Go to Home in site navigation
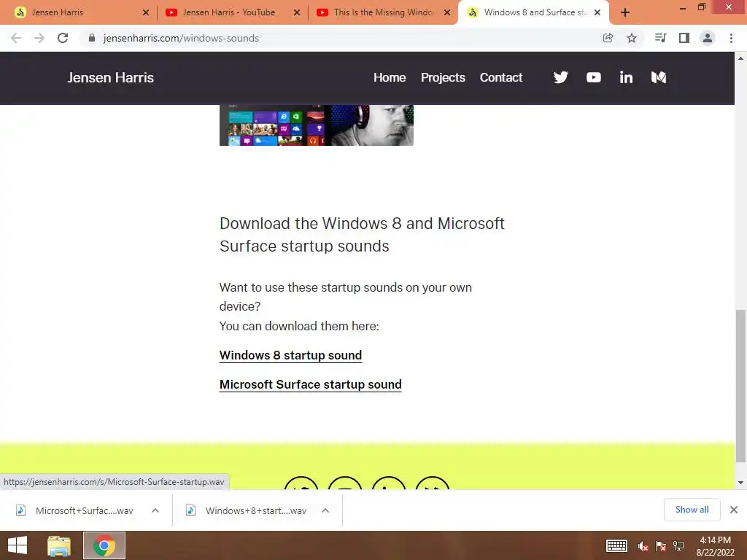This screenshot has width=747, height=560. [x=390, y=77]
